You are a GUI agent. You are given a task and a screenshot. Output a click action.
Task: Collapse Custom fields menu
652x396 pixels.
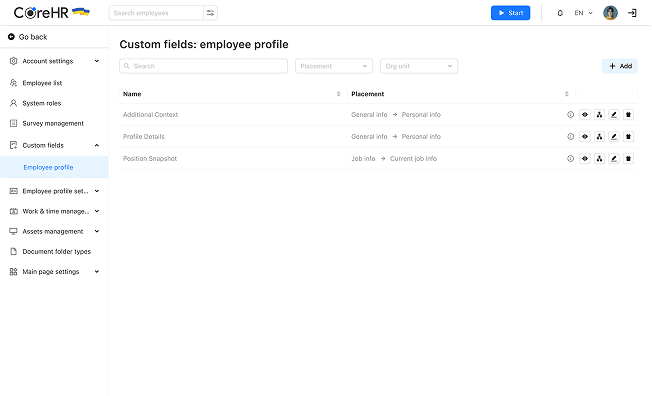pos(54,145)
